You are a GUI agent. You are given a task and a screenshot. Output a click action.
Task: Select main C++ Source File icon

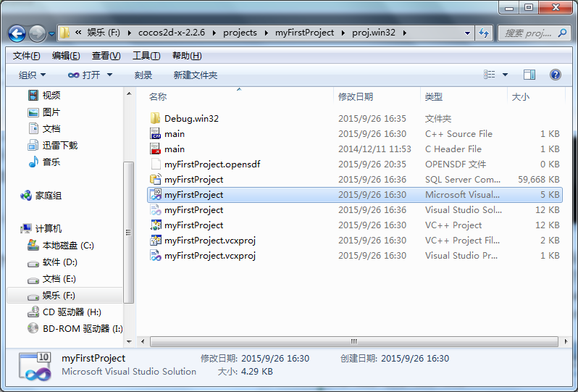coord(155,133)
